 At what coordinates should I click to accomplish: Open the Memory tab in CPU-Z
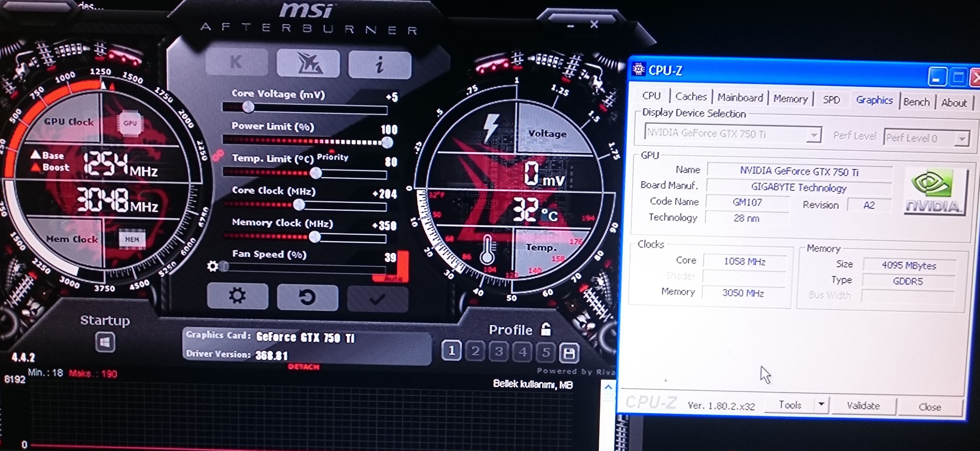(790, 99)
